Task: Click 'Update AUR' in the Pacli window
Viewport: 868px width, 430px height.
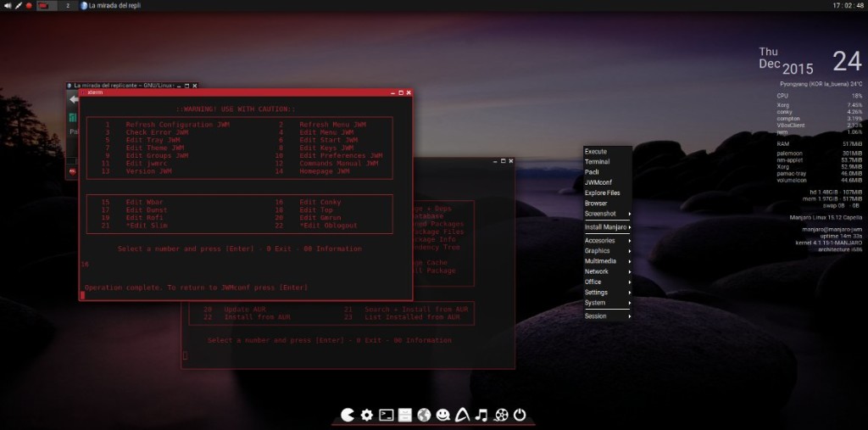Action: (x=245, y=310)
